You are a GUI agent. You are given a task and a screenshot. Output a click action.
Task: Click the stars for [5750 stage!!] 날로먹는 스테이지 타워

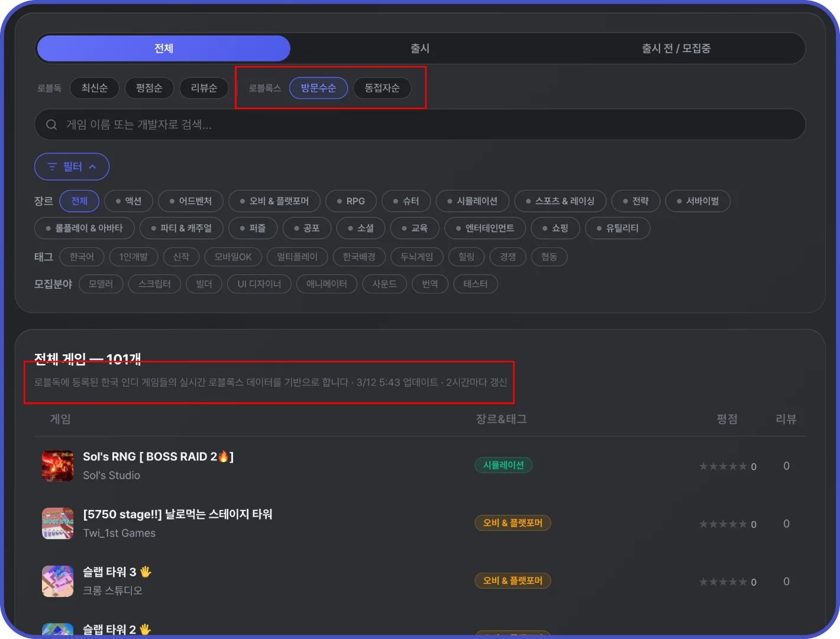click(723, 524)
